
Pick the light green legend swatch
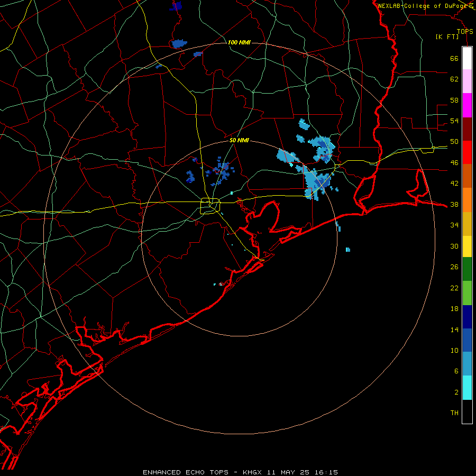coord(467,293)
